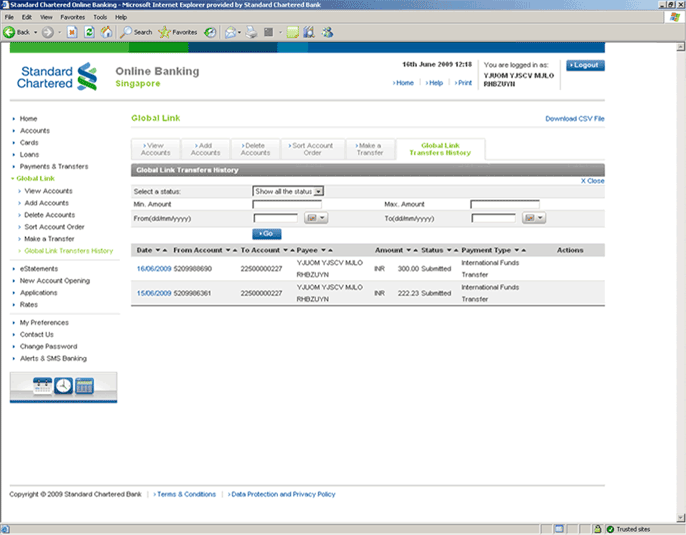Open the Mail icon dropdown arrow
This screenshot has width=686, height=535.
pyautogui.click(x=239, y=32)
